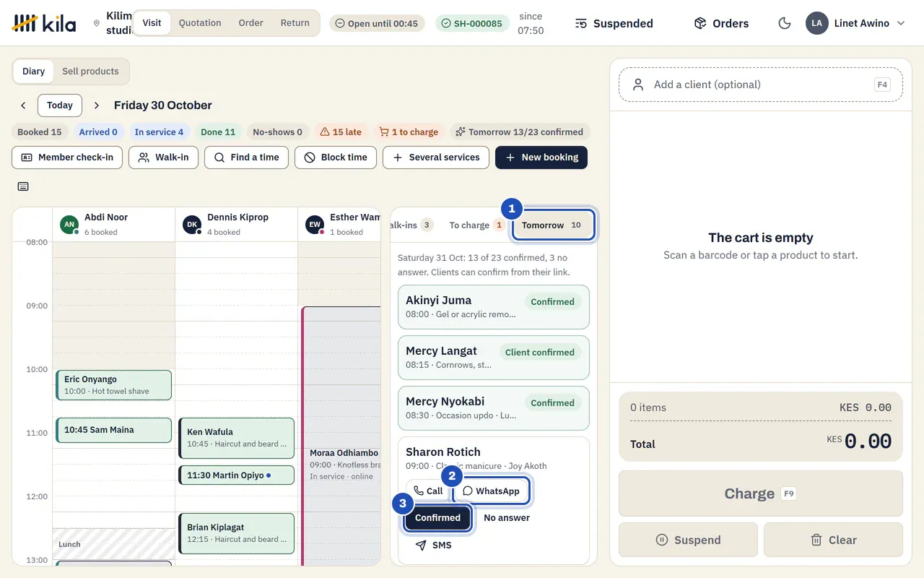Open the LA user avatar
Screen dimensions: 924x578
[x=816, y=23]
